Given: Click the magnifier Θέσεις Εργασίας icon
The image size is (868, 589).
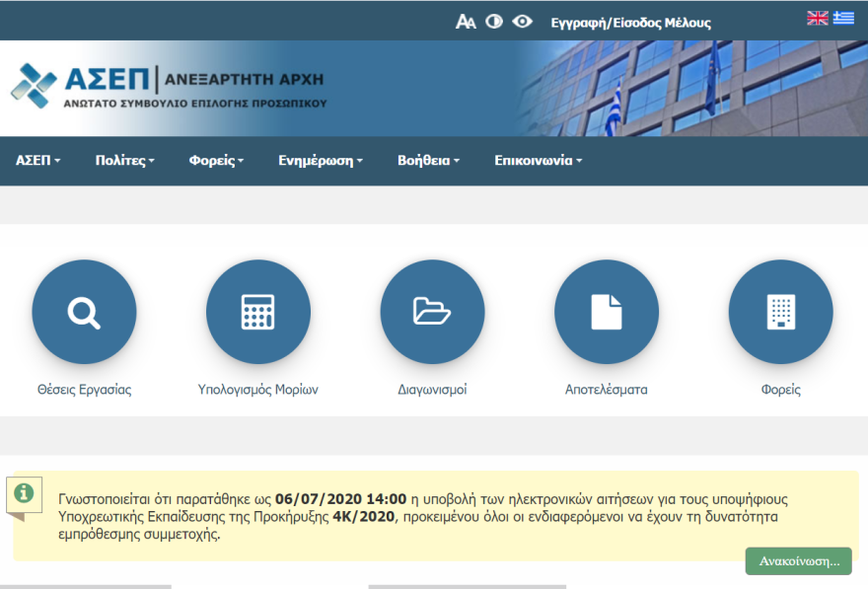Looking at the screenshot, I should [x=84, y=313].
